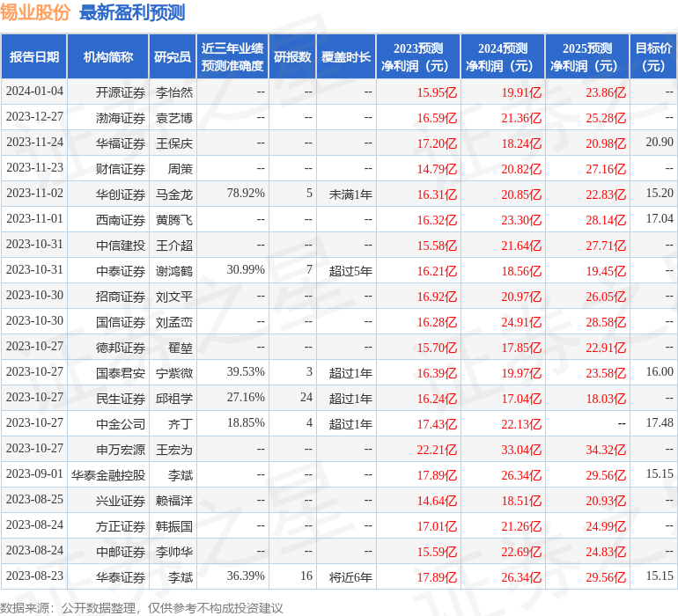Viewport: 678px width, 616px height.
Task: Click the 近三年业绩预测准确度 column header
Action: tap(232, 56)
